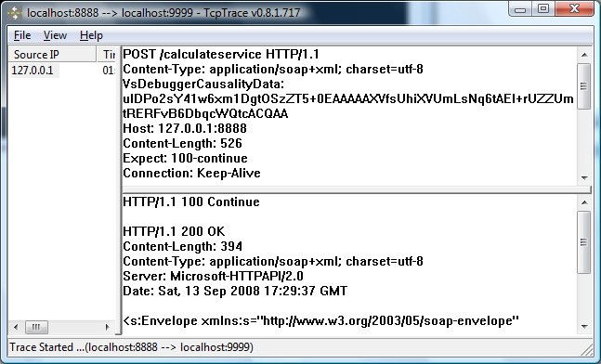
Task: Click the Trace Started status bar text
Action: tap(131, 347)
